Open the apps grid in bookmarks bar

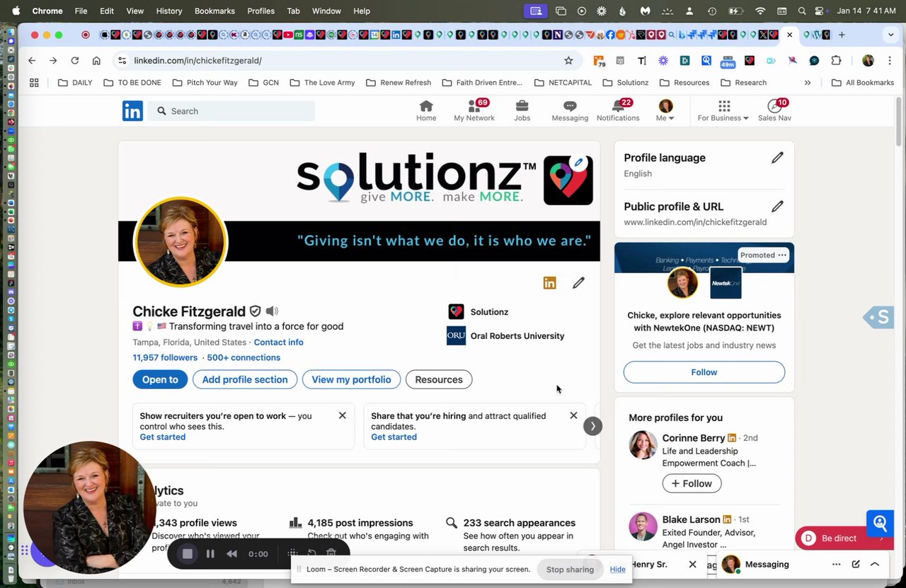(34, 83)
